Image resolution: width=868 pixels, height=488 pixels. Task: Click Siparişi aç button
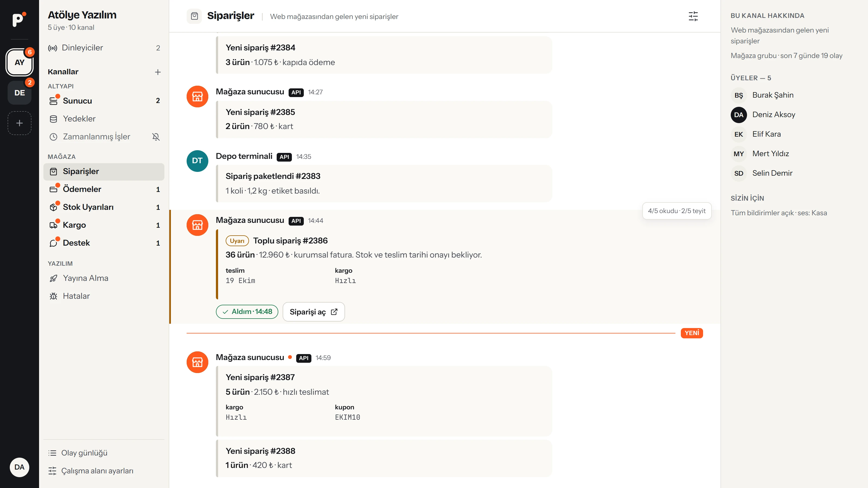(x=313, y=312)
